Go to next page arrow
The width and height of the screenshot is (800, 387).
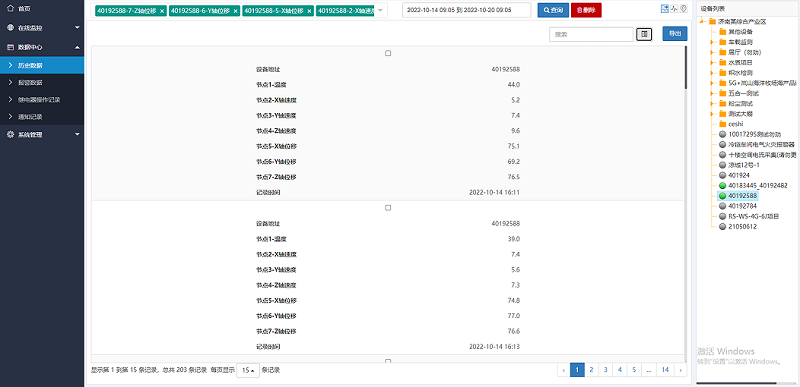(x=681, y=370)
